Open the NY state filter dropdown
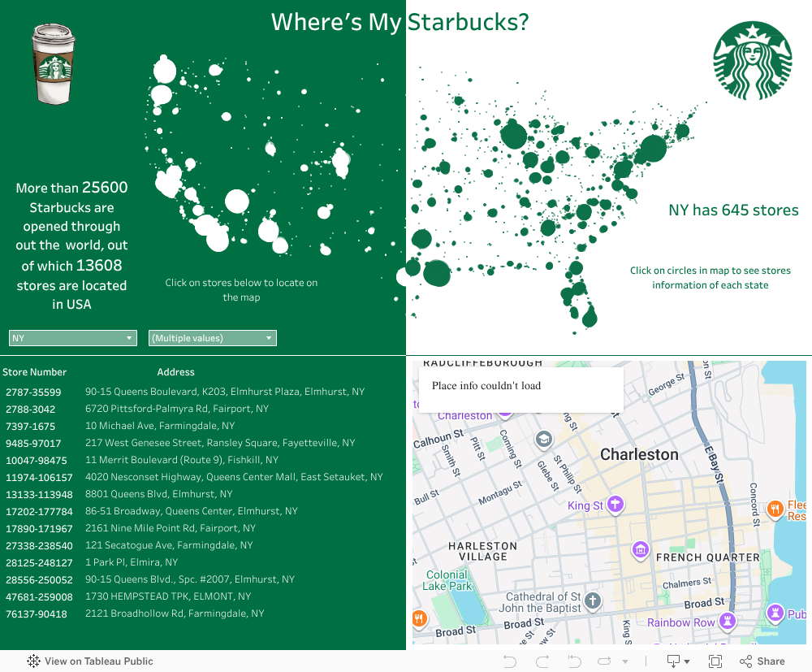This screenshot has height=672, width=812. pos(72,338)
